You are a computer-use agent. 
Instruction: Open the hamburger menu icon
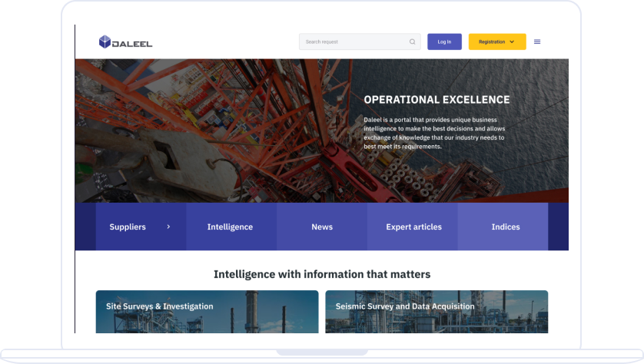[537, 42]
